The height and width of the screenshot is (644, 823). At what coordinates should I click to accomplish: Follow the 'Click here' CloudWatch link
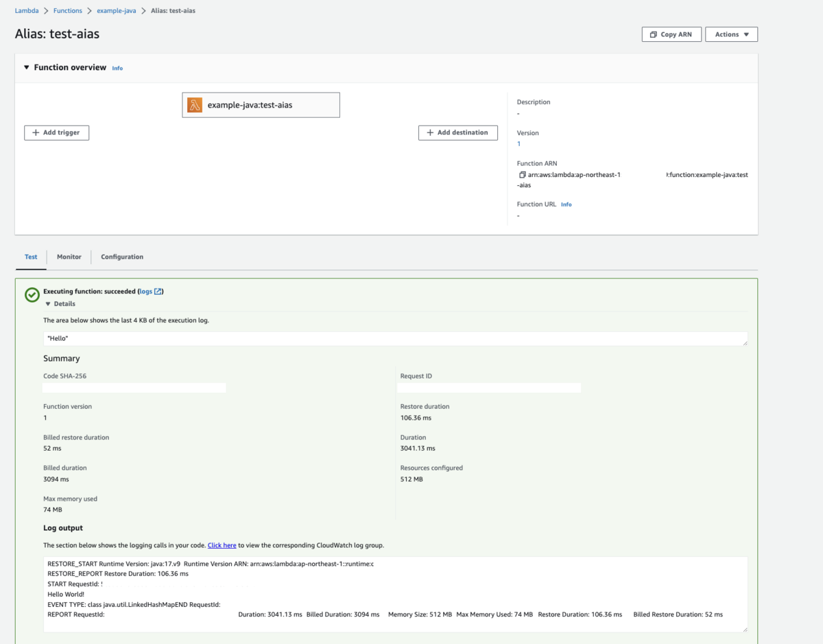(222, 545)
